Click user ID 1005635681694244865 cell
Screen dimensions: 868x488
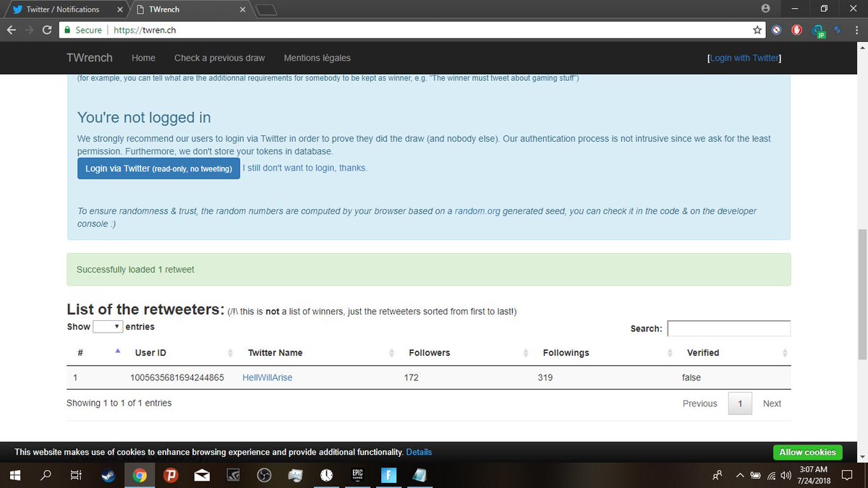tap(176, 377)
